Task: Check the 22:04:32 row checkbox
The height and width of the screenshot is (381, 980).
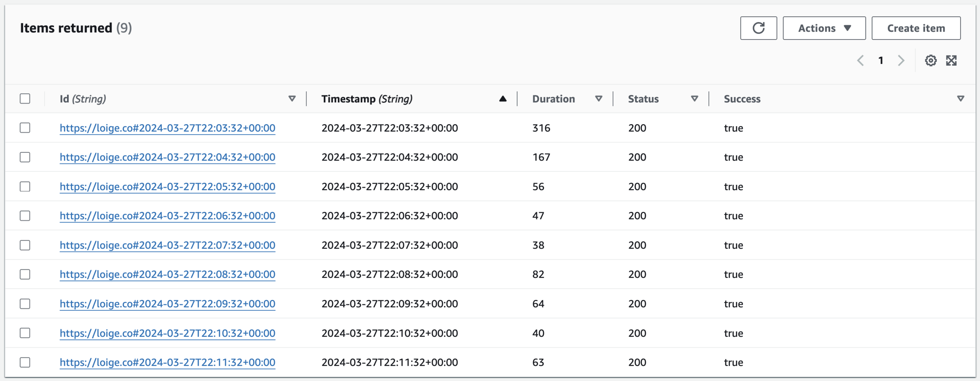Action: [x=25, y=157]
